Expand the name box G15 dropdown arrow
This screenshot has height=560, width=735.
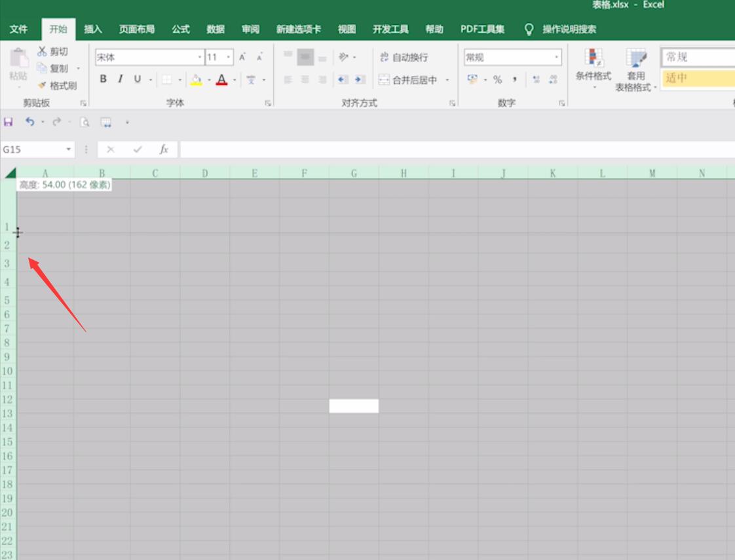(68, 149)
